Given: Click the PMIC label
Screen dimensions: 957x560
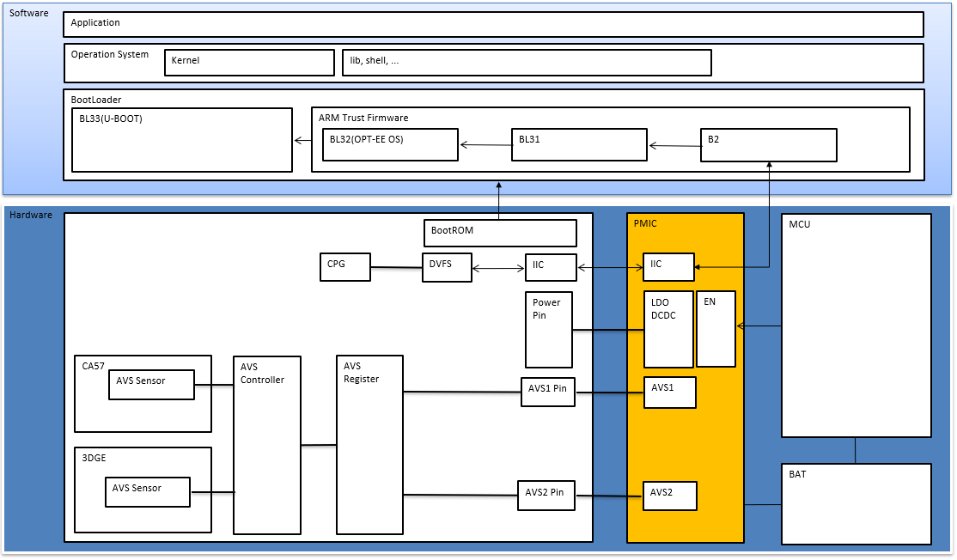Looking at the screenshot, I should tap(645, 223).
